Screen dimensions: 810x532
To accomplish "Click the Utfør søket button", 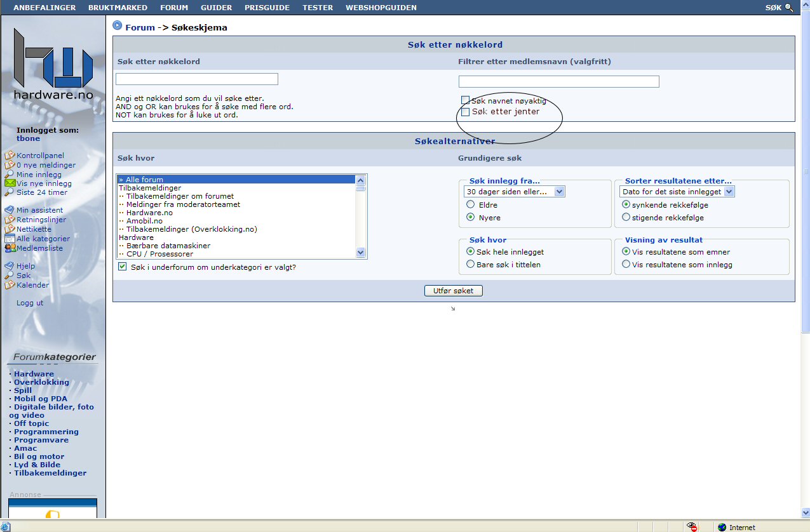I will tap(454, 291).
